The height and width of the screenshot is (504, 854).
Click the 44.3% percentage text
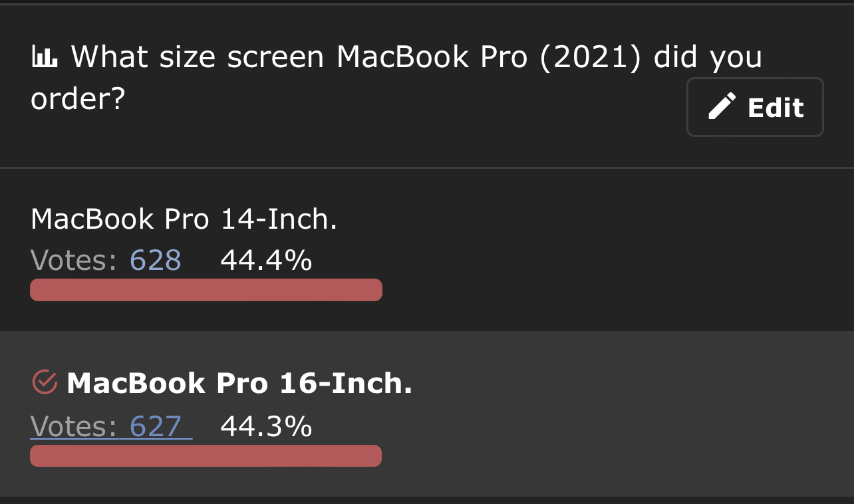(x=266, y=426)
